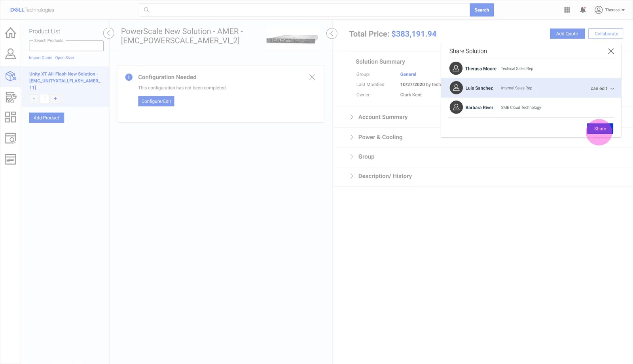Open the dashboard grid sidebar icon
The width and height of the screenshot is (633, 364).
pyautogui.click(x=11, y=117)
